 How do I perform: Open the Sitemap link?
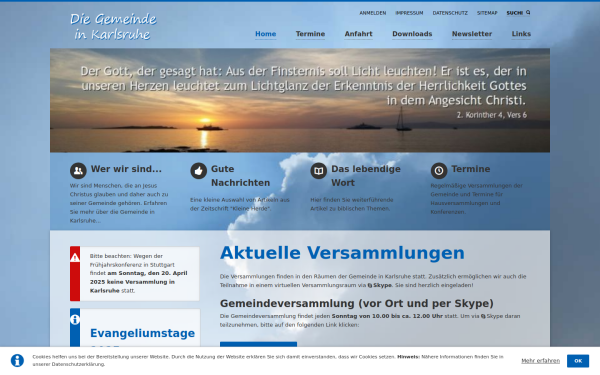[x=487, y=13]
